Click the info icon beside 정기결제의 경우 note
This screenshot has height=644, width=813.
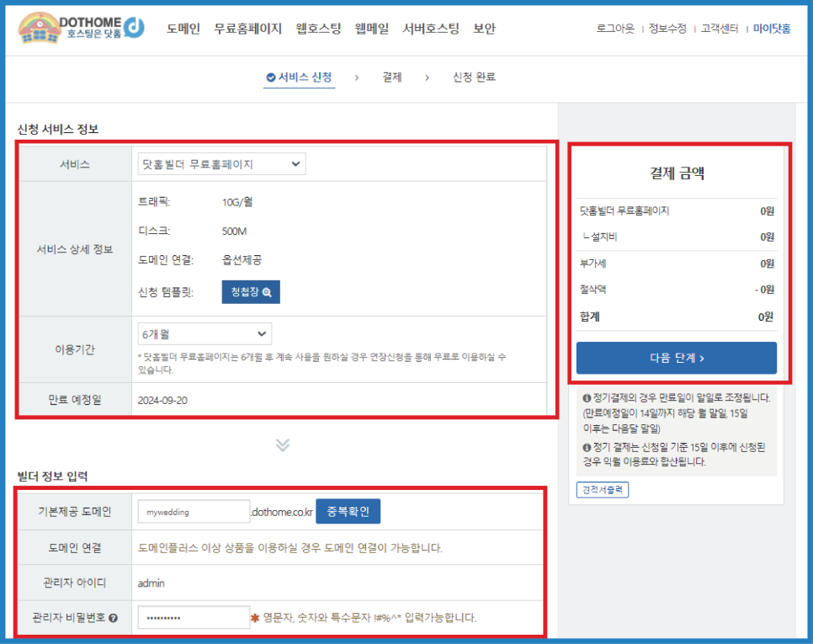coord(587,398)
